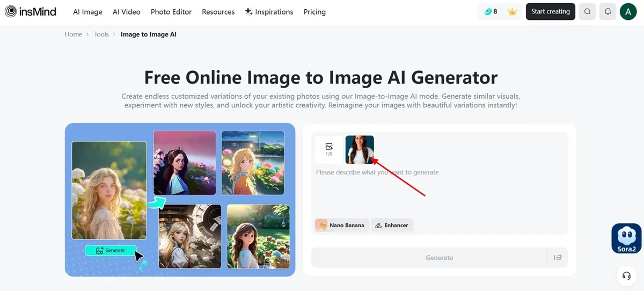Open the AI Video menu

click(127, 12)
